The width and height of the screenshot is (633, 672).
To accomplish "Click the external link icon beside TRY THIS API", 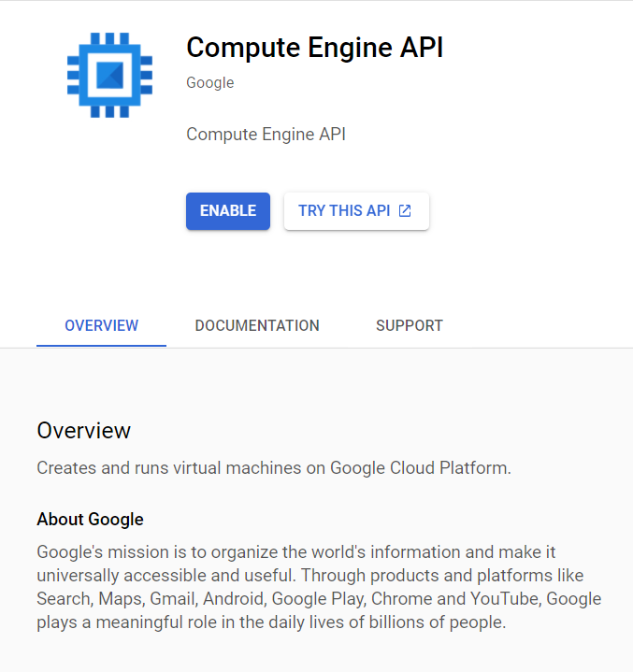I will (x=405, y=211).
